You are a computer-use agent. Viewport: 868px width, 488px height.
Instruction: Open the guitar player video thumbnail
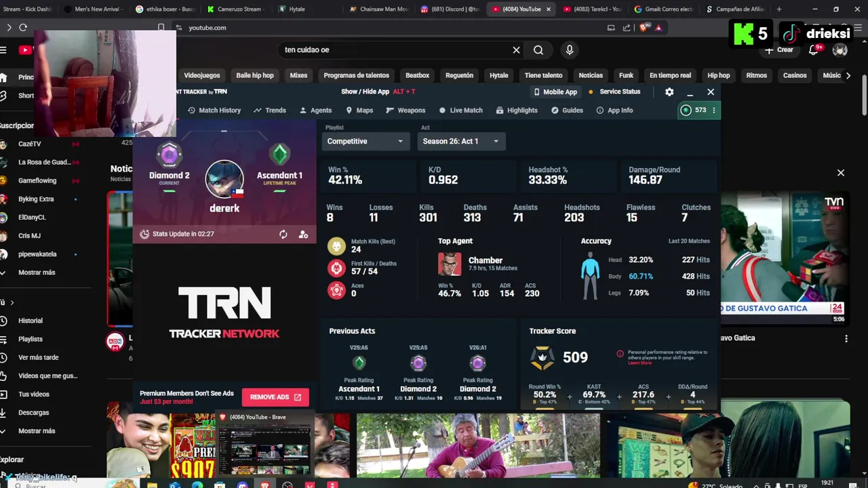478,446
